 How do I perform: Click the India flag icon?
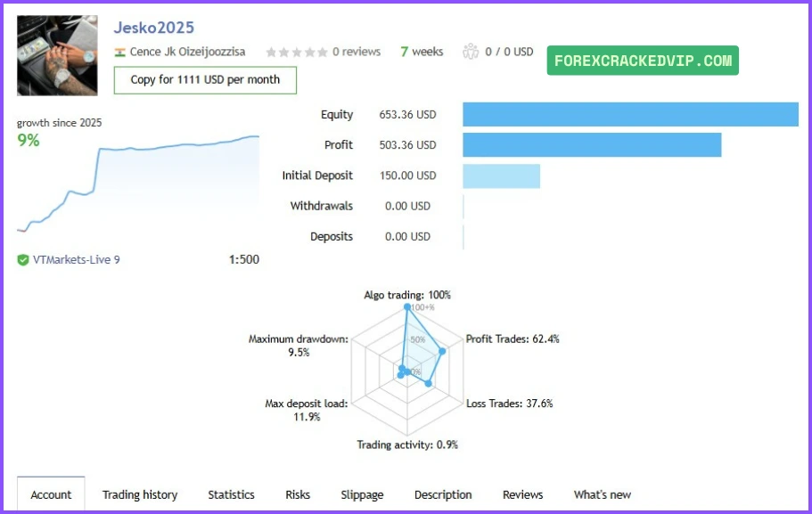pyautogui.click(x=120, y=53)
